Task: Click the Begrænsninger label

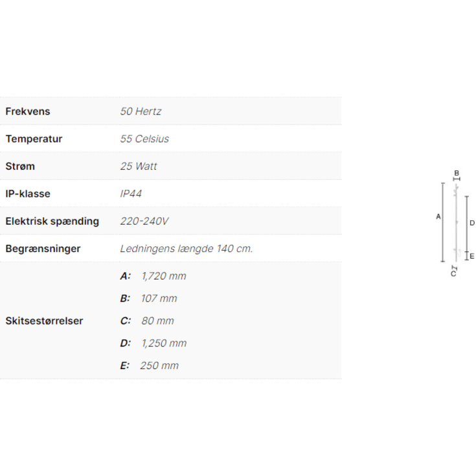Action: tap(43, 249)
